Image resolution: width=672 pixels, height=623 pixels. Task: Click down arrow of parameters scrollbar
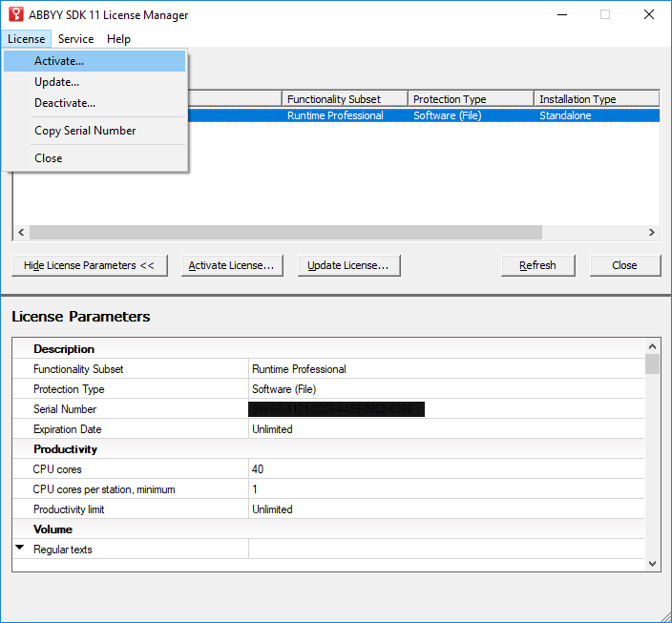[x=652, y=564]
